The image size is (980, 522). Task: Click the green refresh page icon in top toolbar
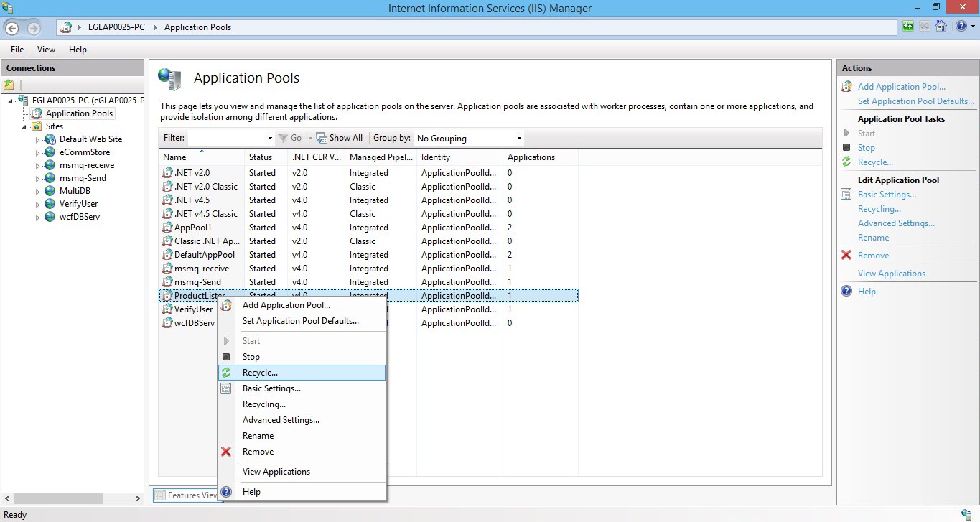coord(908,27)
